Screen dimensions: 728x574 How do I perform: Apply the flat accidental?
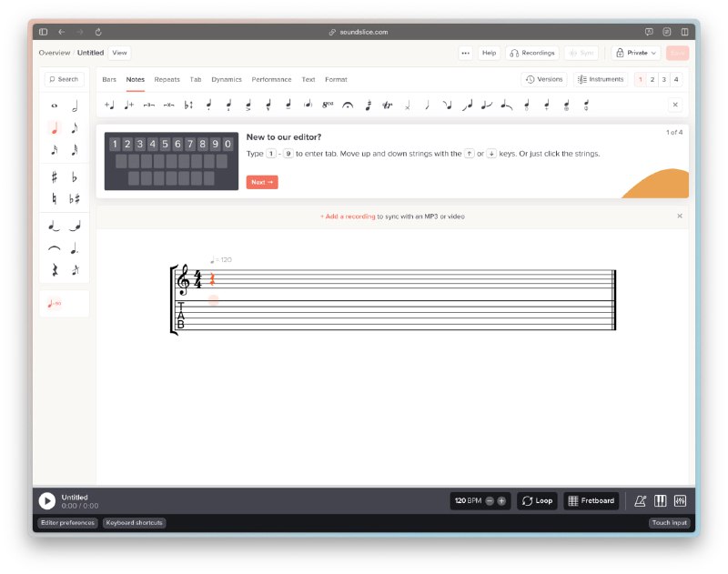pos(75,176)
